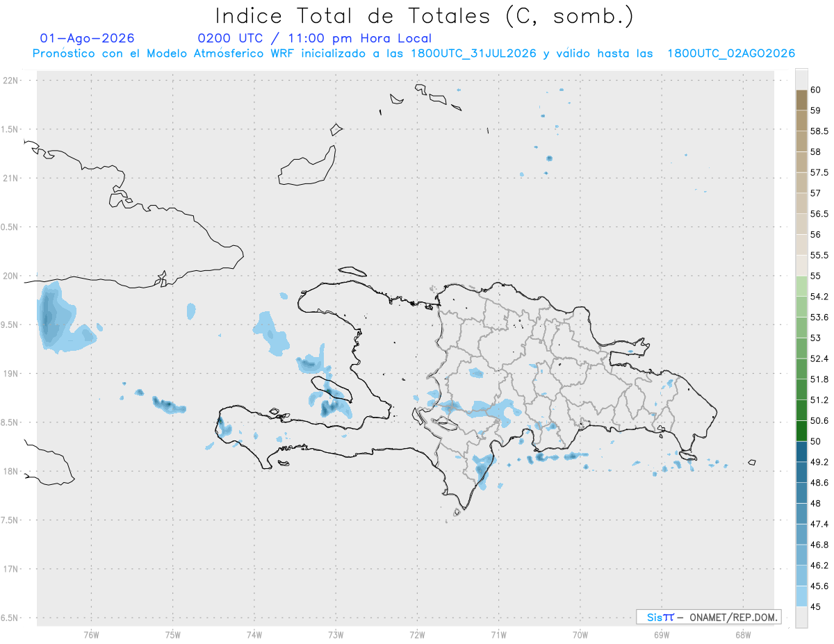
Task: Click the "51.2" colorbar label
Action: pyautogui.click(x=819, y=400)
